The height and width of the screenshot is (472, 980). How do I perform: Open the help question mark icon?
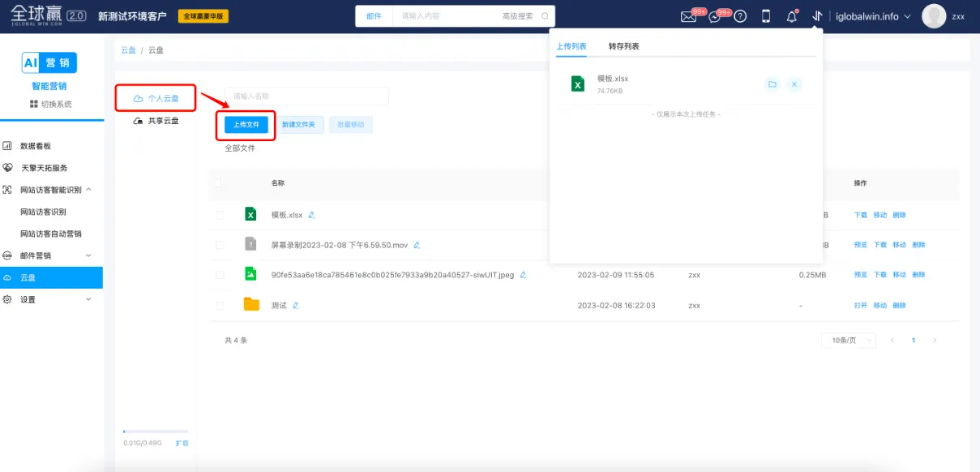740,16
